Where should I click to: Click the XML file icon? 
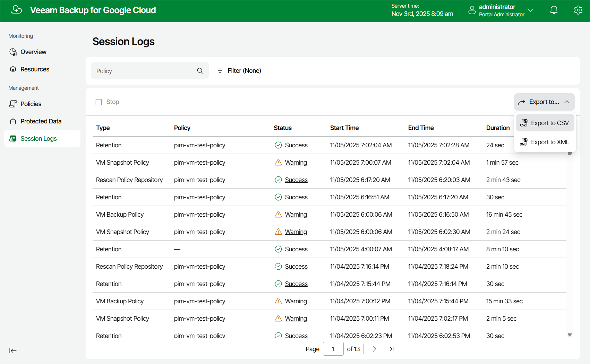[x=524, y=142]
